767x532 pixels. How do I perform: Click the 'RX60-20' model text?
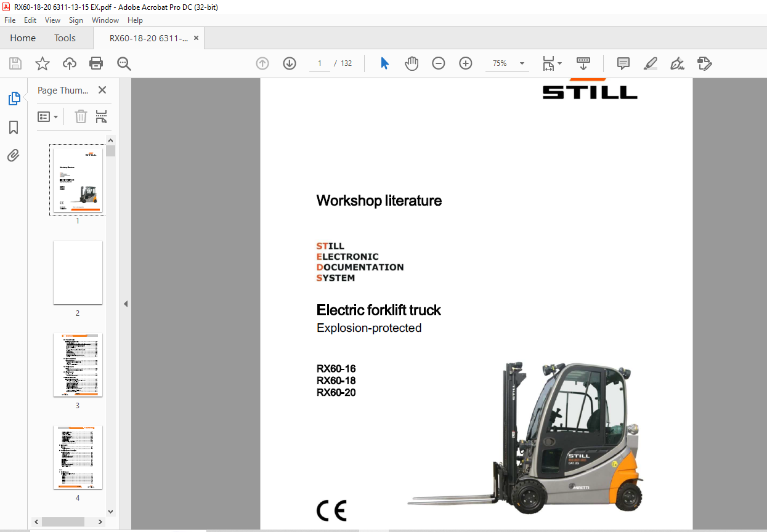[336, 393]
